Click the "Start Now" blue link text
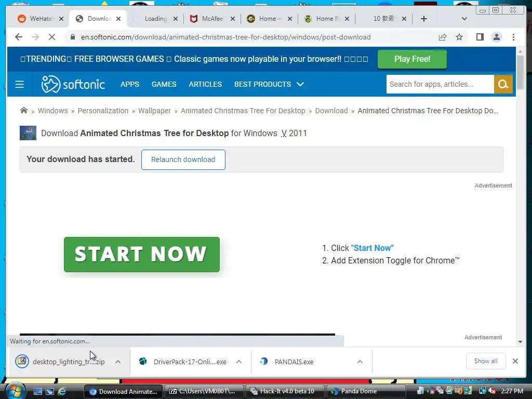The image size is (532, 399). (x=372, y=248)
